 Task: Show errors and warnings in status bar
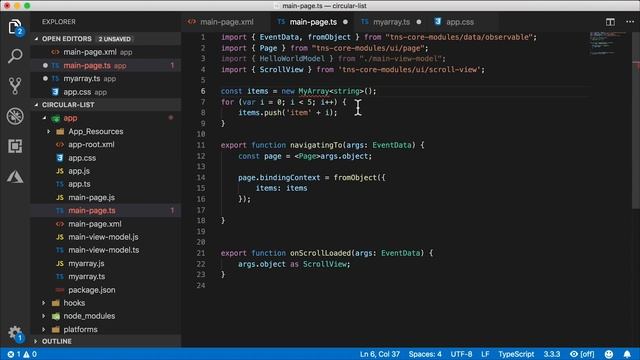point(22,354)
